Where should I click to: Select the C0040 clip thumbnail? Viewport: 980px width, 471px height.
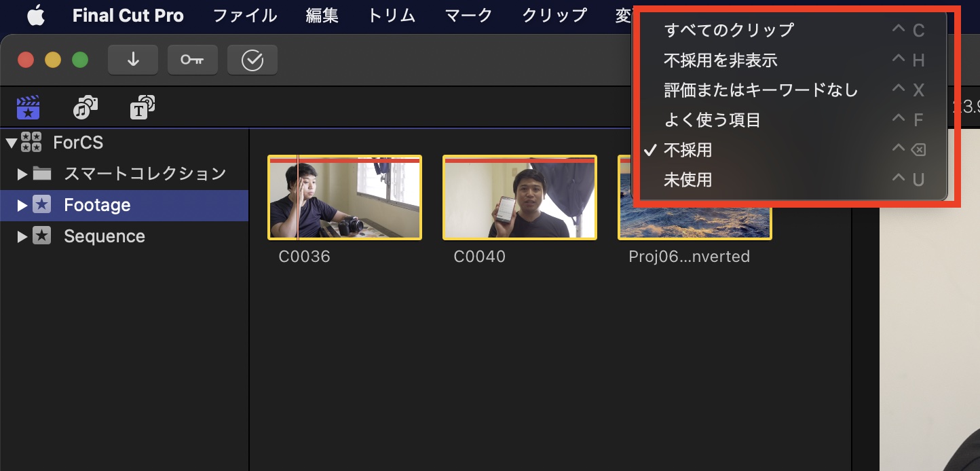(520, 197)
